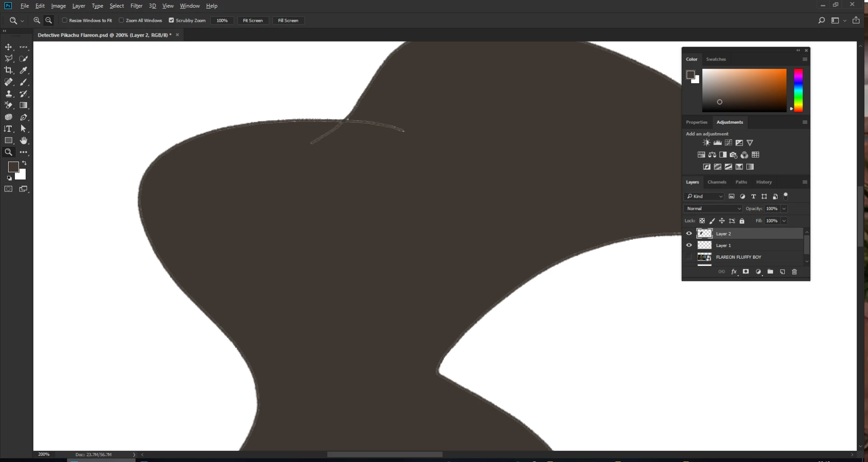Hide Layer 2 visibility eye

[x=689, y=233]
